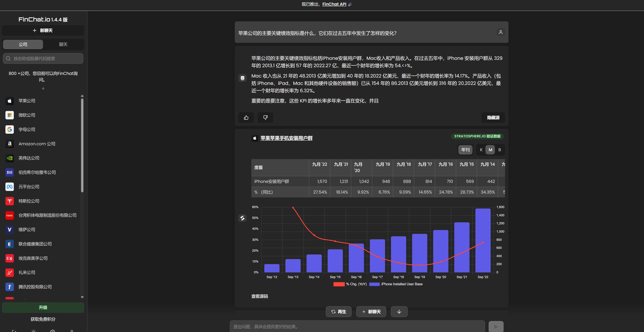The image size is (644, 332).
Task: Click the down arrow under the 800+ companies note
Action: click(x=43, y=88)
